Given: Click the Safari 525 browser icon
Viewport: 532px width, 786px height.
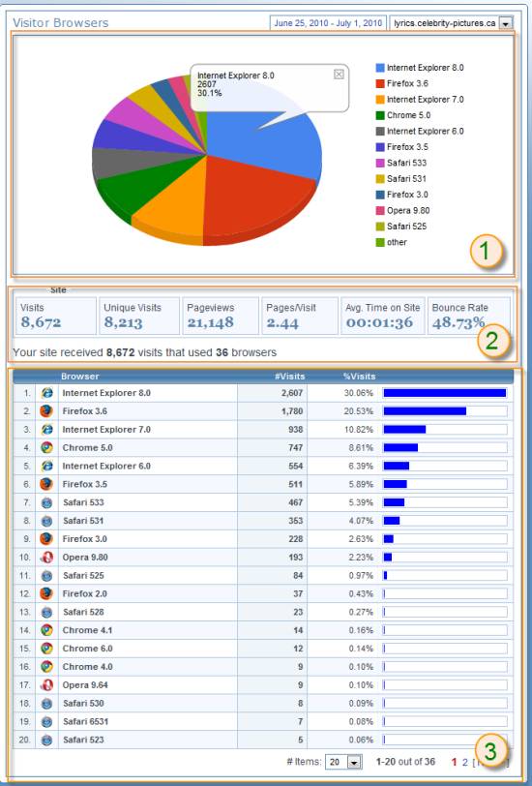Looking at the screenshot, I should (x=46, y=575).
